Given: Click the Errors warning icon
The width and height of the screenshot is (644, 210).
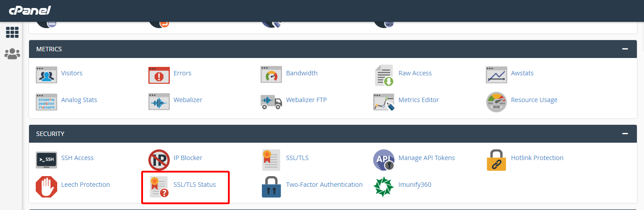Looking at the screenshot, I should click(x=159, y=75).
